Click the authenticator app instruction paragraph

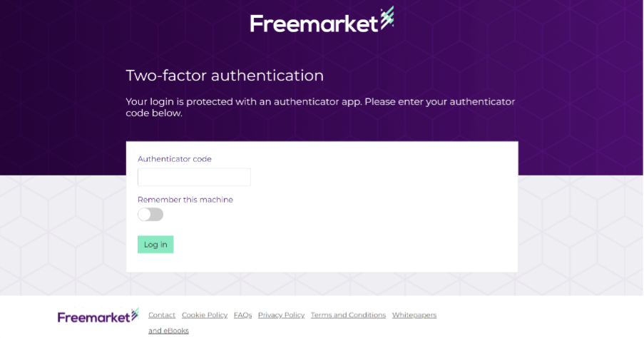320,107
